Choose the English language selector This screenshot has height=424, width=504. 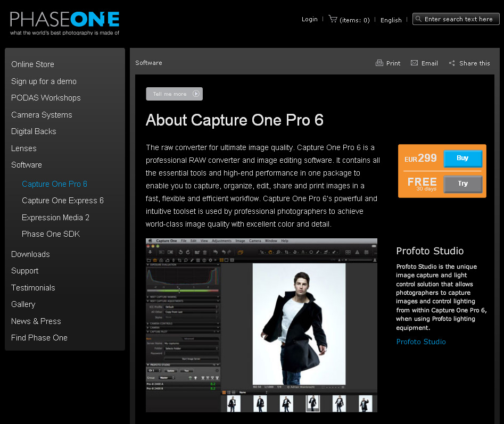(x=391, y=20)
